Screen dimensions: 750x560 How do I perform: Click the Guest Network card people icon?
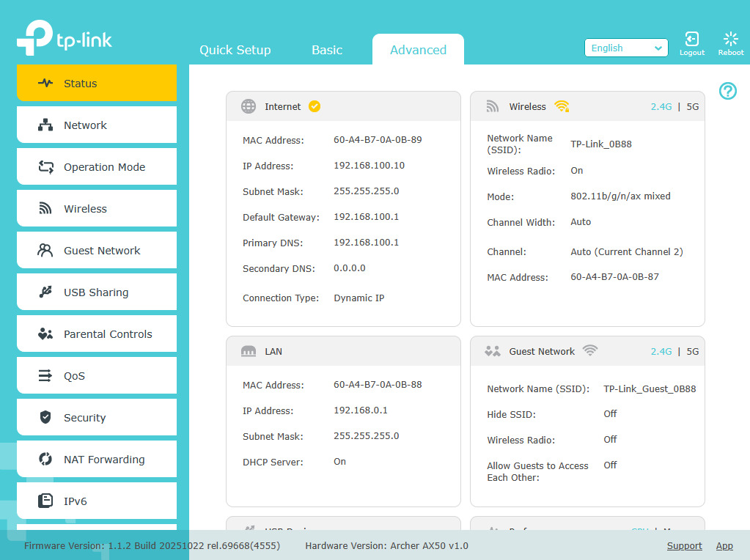point(492,351)
